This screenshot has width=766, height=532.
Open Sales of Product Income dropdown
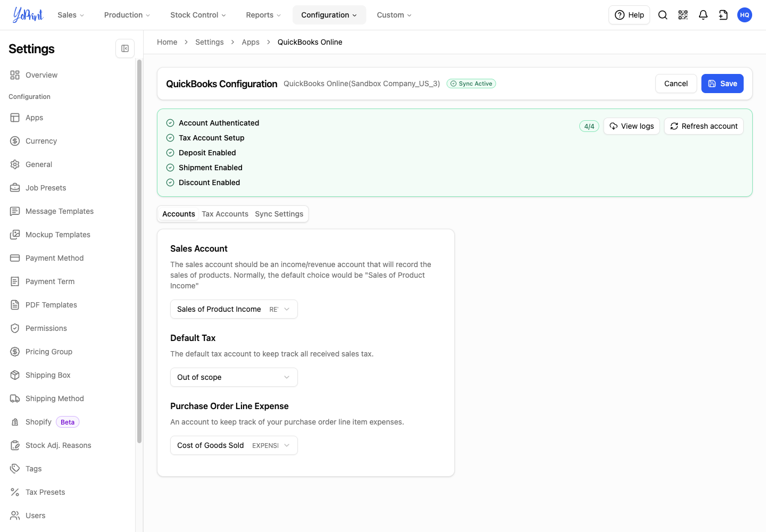[x=234, y=309]
